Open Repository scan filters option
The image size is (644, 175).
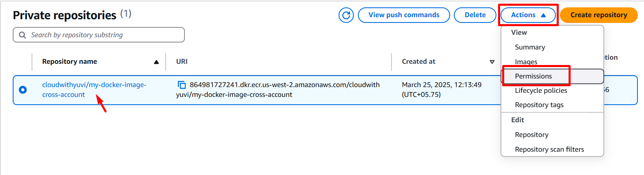pyautogui.click(x=549, y=149)
